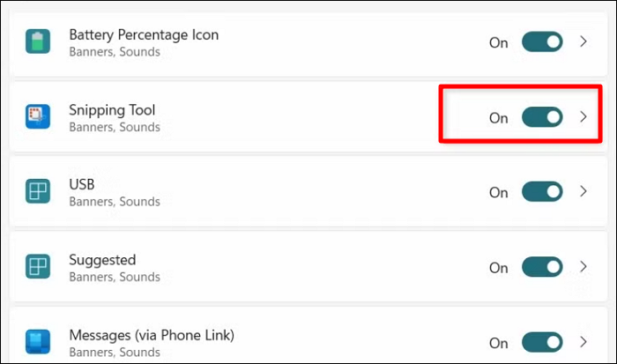Viewport: 617px width, 364px height.
Task: Select the Suggested entry title
Action: coord(102,260)
